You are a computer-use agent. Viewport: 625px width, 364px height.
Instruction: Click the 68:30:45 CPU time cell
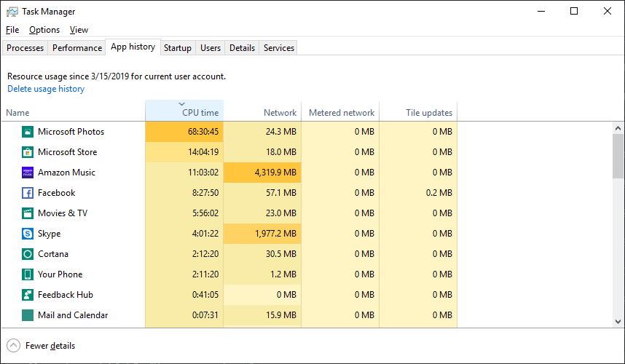point(184,132)
